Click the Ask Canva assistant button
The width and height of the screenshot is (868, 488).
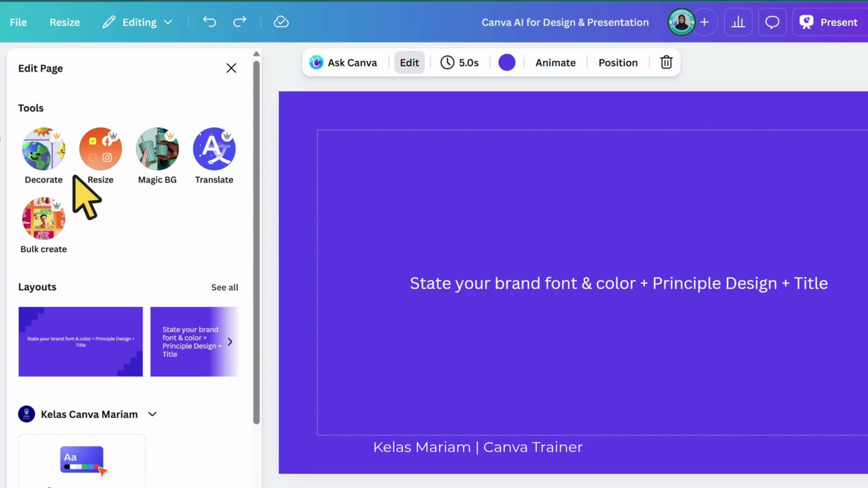pos(344,62)
